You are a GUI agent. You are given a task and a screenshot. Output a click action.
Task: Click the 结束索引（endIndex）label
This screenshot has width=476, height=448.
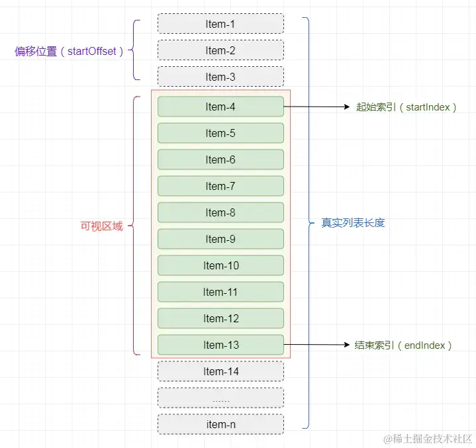[403, 345]
